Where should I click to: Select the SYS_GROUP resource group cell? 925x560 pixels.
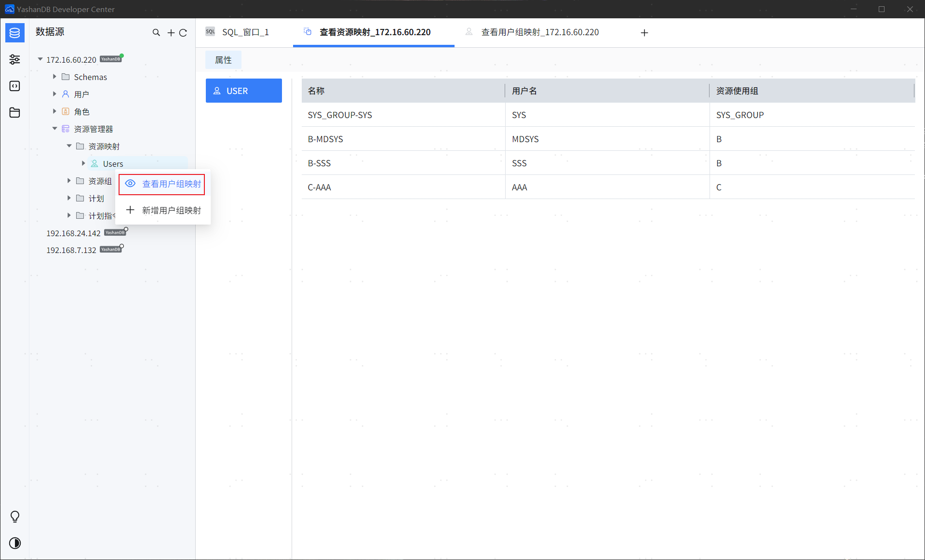point(812,115)
